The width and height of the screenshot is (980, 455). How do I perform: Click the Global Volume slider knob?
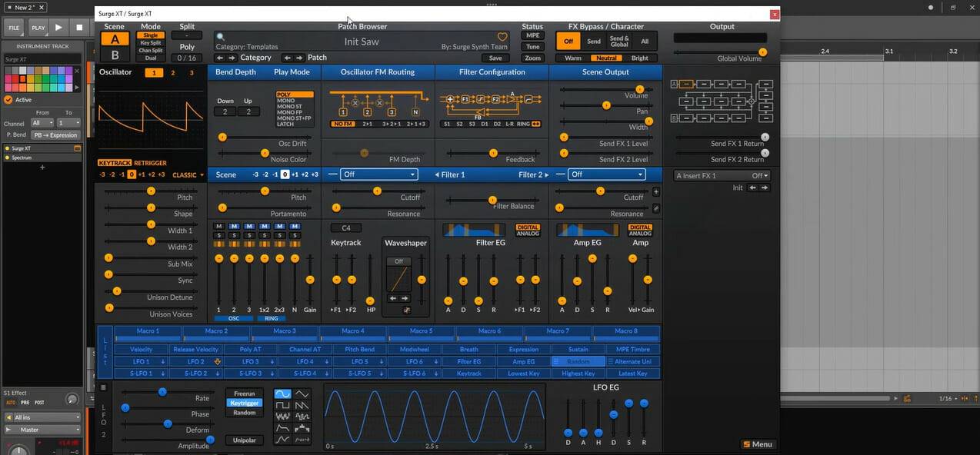click(762, 52)
